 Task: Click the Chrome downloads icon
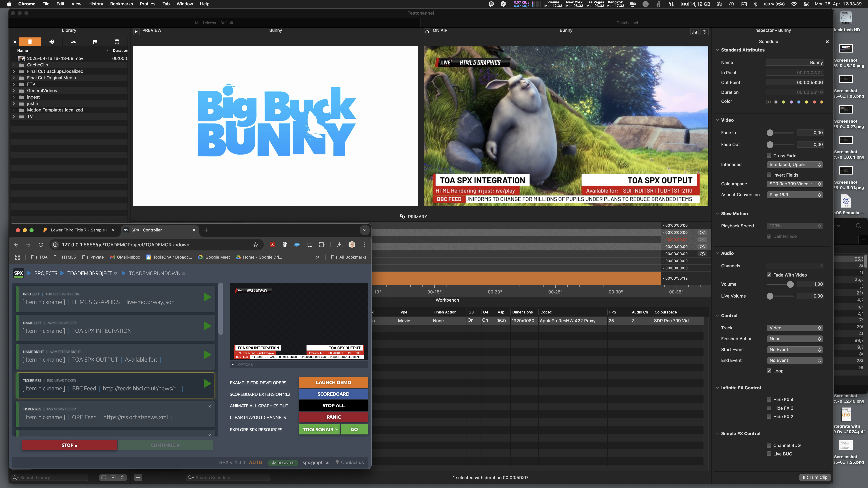[x=339, y=245]
